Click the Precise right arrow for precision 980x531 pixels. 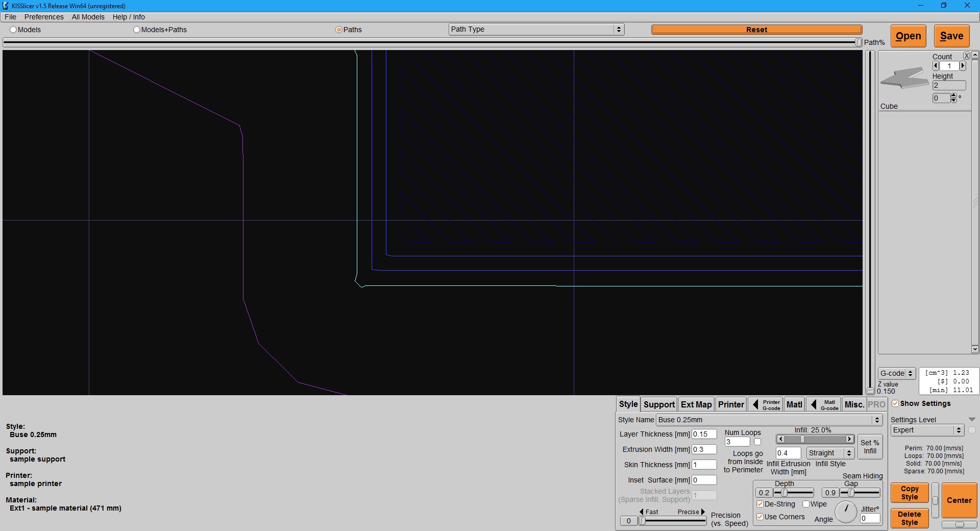[703, 512]
